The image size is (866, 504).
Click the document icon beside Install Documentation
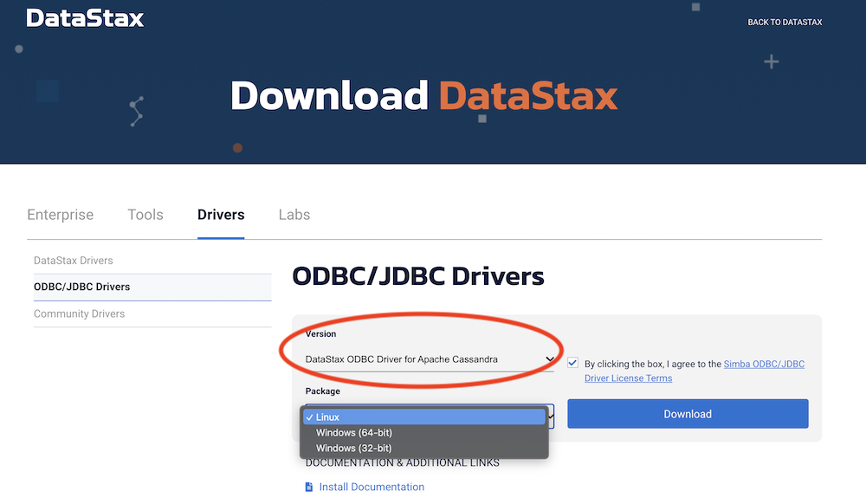(x=309, y=487)
